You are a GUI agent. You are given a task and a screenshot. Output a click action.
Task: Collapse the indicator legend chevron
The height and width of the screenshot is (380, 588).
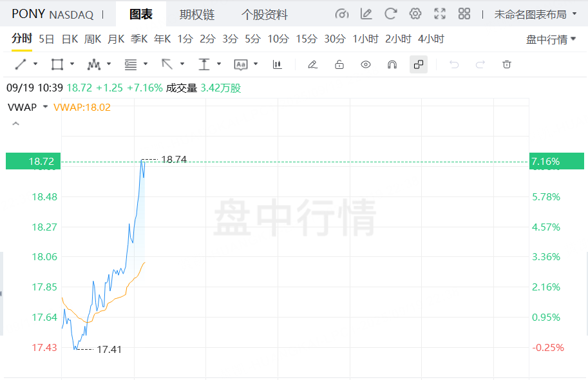coord(15,124)
